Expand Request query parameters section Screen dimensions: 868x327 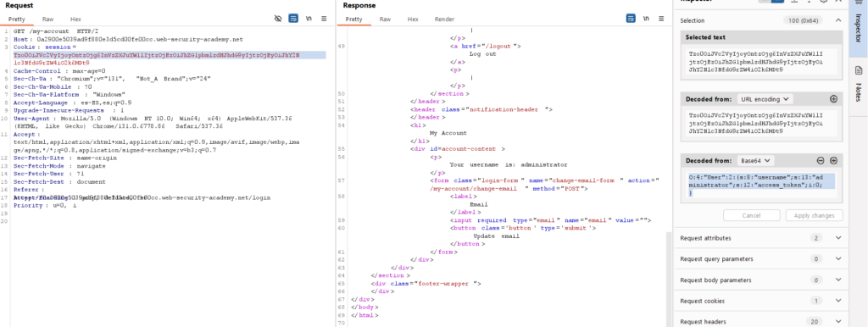[838, 259]
